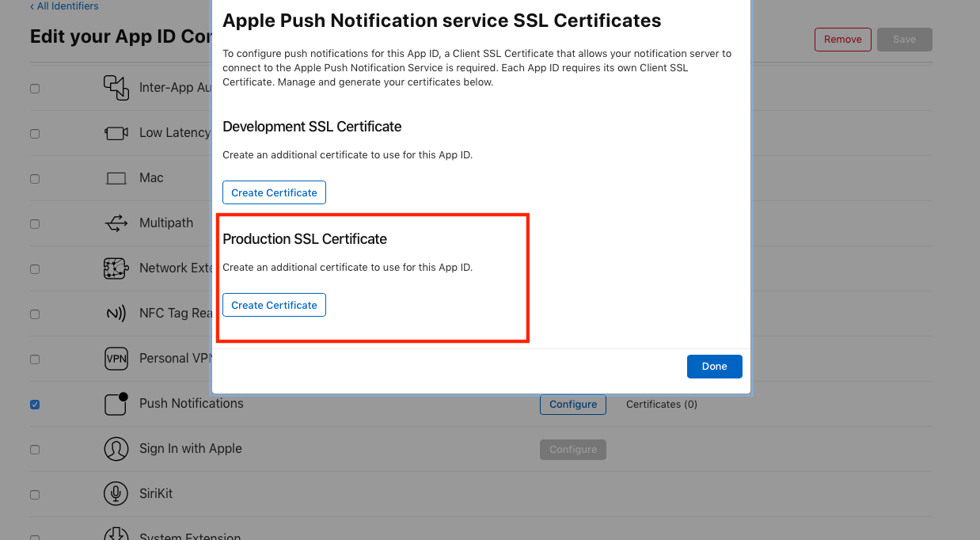980x540 pixels.
Task: Check the NFC Tag Reading checkbox
Action: [x=35, y=314]
